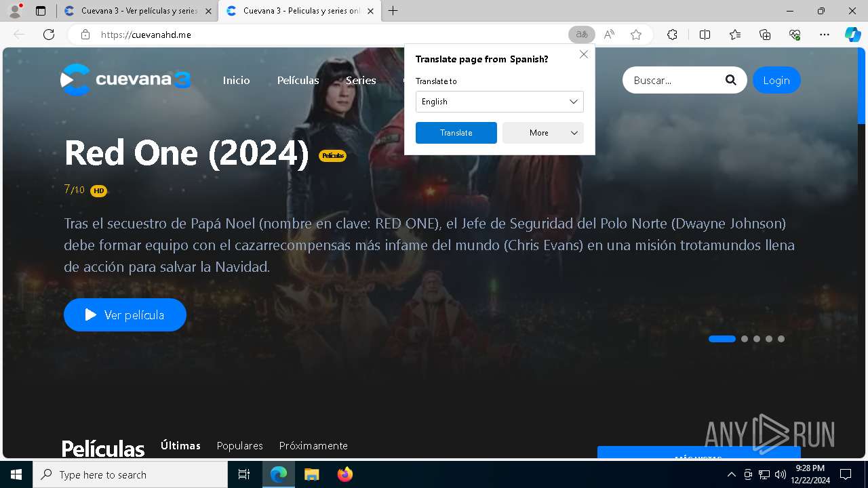This screenshot has width=868, height=488.
Task: Focus the Buscar search field
Action: 674,80
